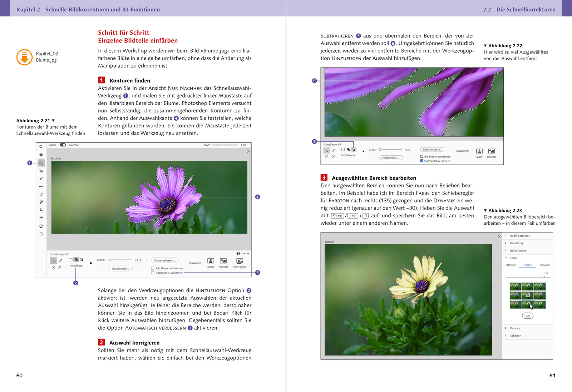Enable Alle Ebenen aufnehmen in the Subtrahieren panel

pyautogui.click(x=422, y=156)
